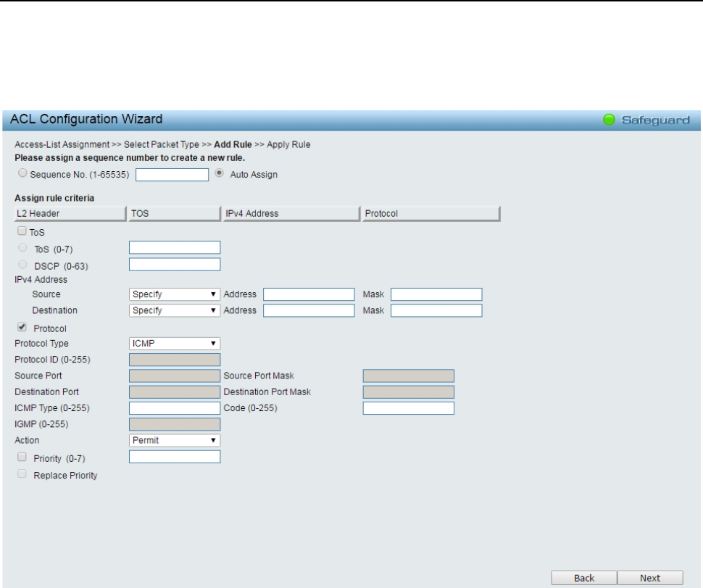Click the Select Packet Type breadcrumb text
Image resolution: width=703 pixels, height=588 pixels.
coord(162,144)
